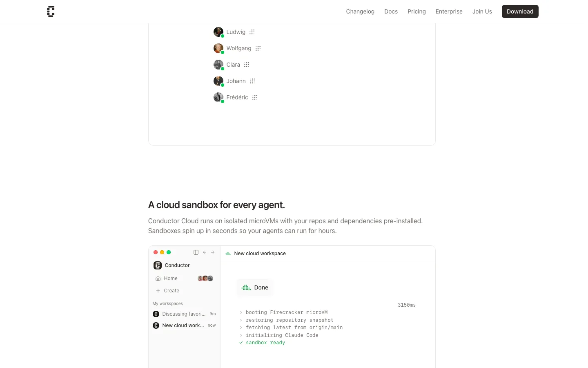
Task: Click the Done status chip
Action: (x=255, y=287)
